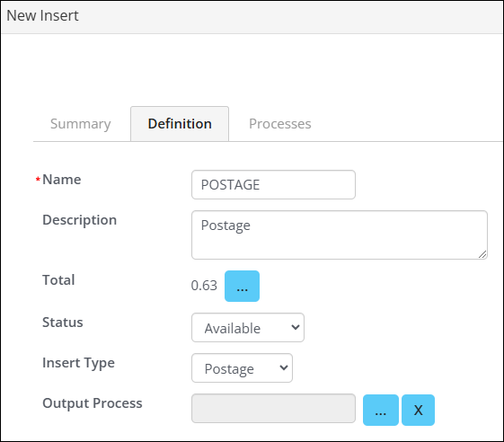Click the New Insert title text
This screenshot has height=442, width=504.
coord(42,16)
